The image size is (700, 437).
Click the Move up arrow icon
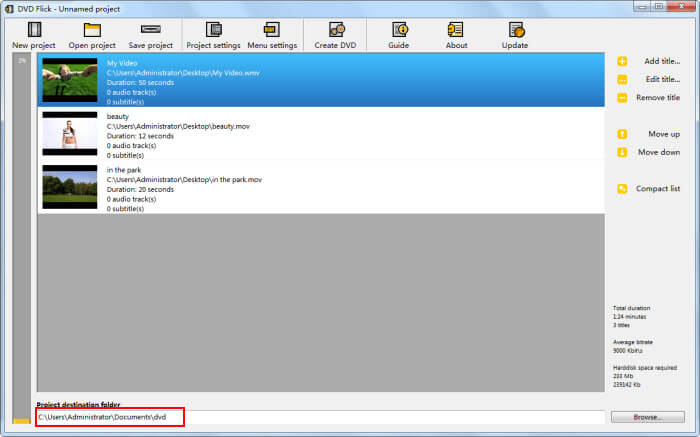click(x=622, y=134)
